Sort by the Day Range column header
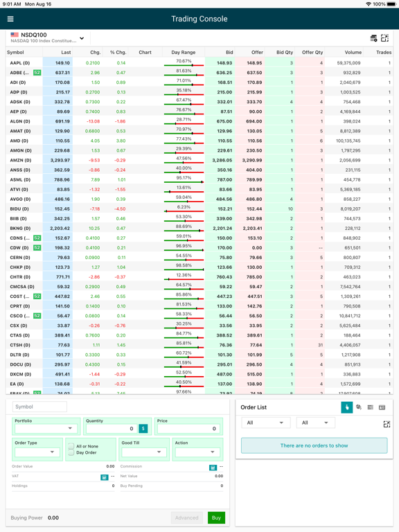 (x=183, y=52)
